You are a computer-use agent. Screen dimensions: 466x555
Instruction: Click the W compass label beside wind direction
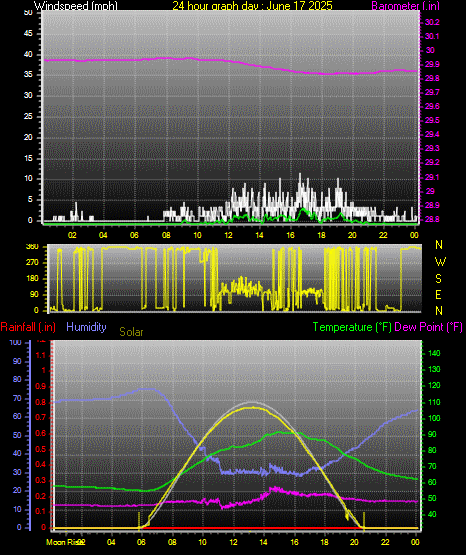pos(440,262)
